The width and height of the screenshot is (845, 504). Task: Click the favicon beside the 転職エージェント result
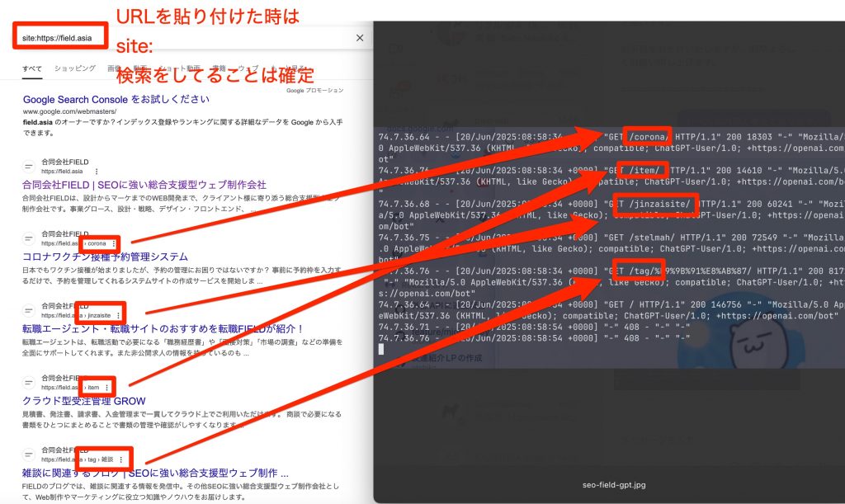[29, 311]
